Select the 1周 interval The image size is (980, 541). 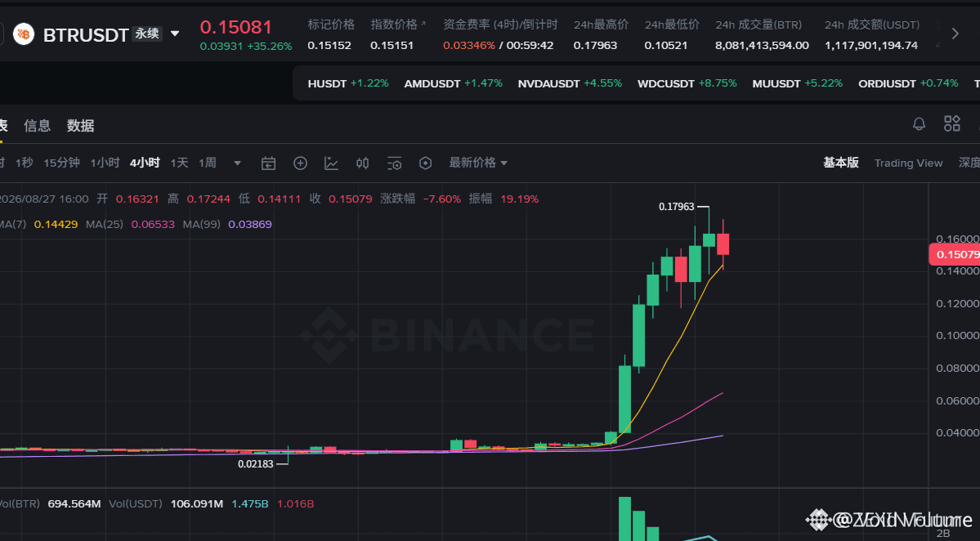click(x=208, y=163)
